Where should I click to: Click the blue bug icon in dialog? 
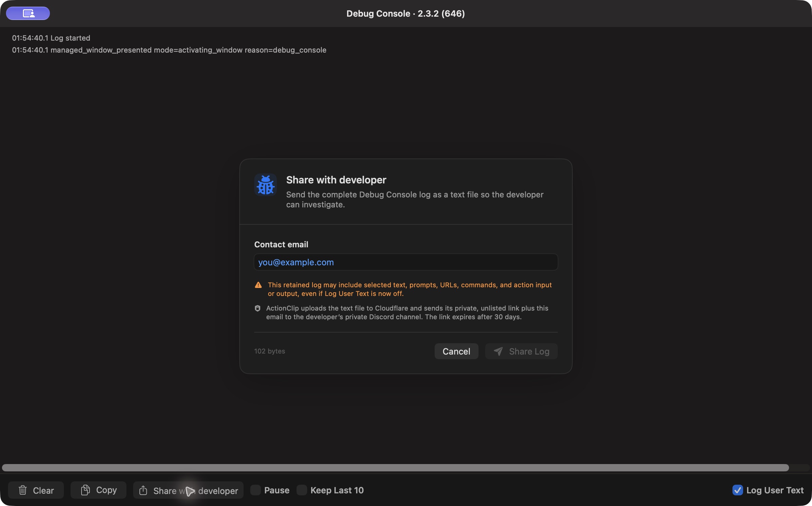[265, 185]
